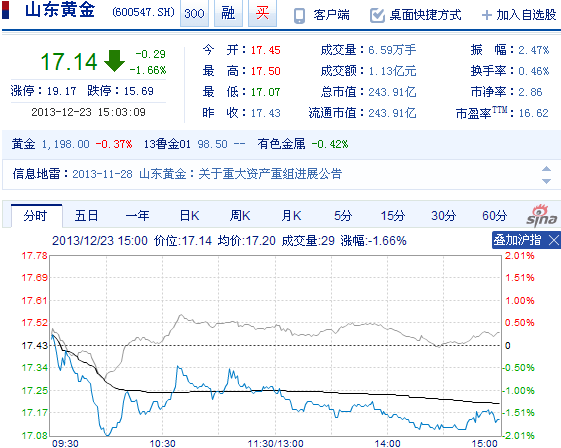Open the 客户端 mobile client icon
This screenshot has width=561, height=448.
click(299, 15)
